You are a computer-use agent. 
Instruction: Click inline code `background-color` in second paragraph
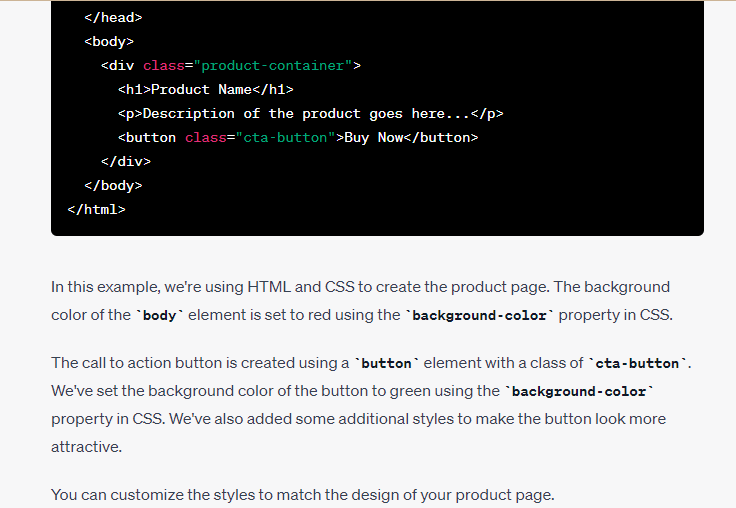[579, 392]
